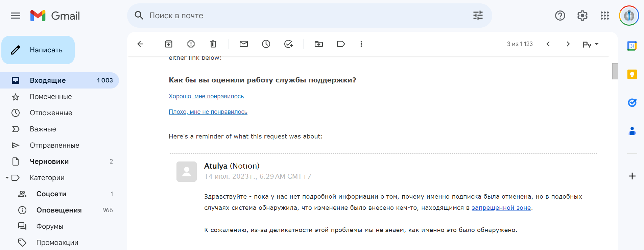Click the Хорошо, мне понравилось link
The width and height of the screenshot is (644, 250).
(x=206, y=96)
